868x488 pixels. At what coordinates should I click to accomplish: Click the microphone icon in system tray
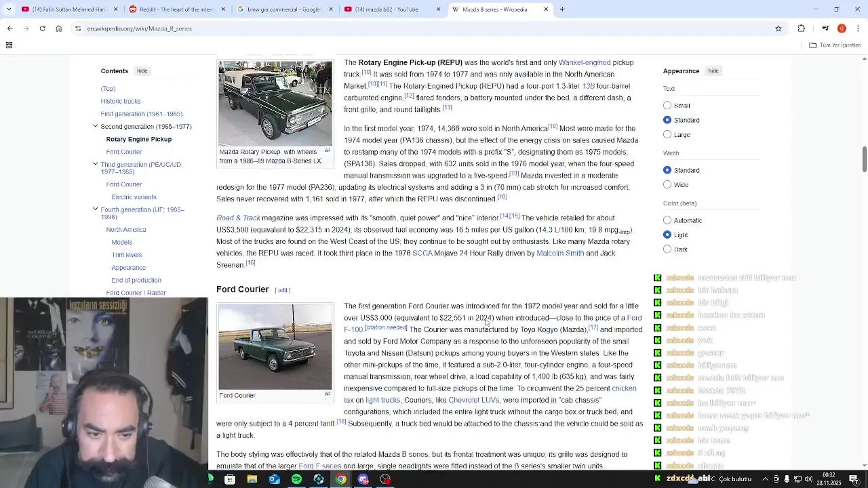coord(787,479)
